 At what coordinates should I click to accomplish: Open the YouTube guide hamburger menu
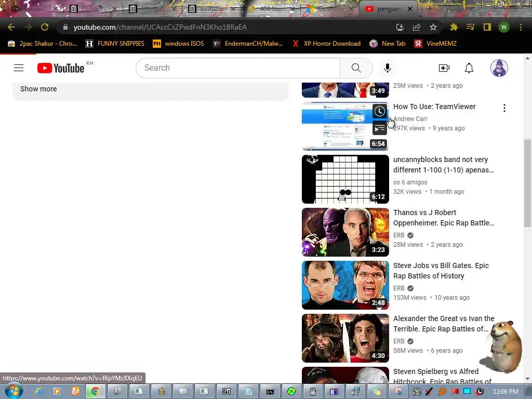[x=19, y=68]
